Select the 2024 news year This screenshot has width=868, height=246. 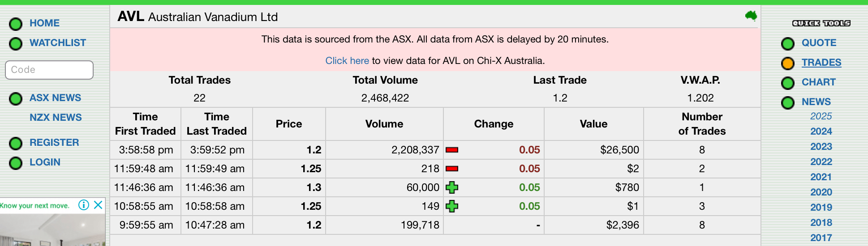click(x=821, y=131)
